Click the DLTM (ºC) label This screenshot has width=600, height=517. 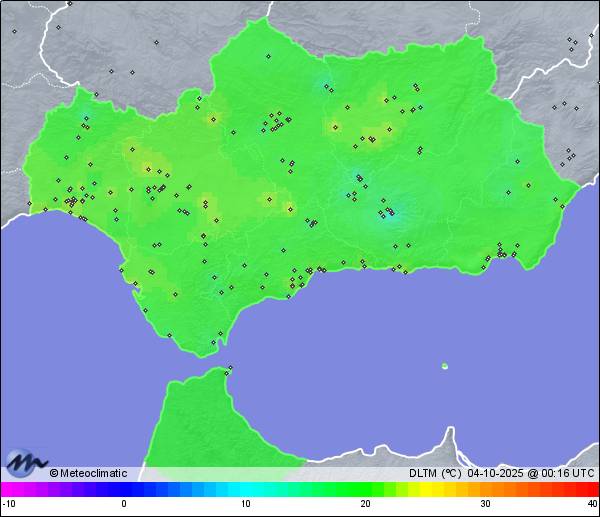point(432,473)
